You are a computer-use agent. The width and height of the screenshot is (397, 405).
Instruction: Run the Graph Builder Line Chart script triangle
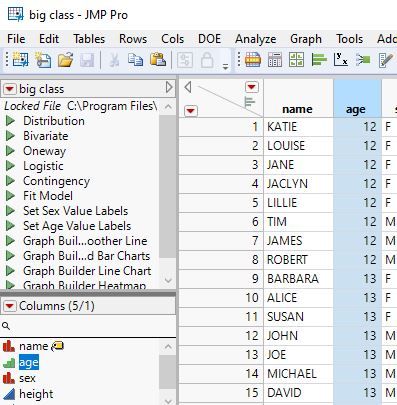[10, 271]
